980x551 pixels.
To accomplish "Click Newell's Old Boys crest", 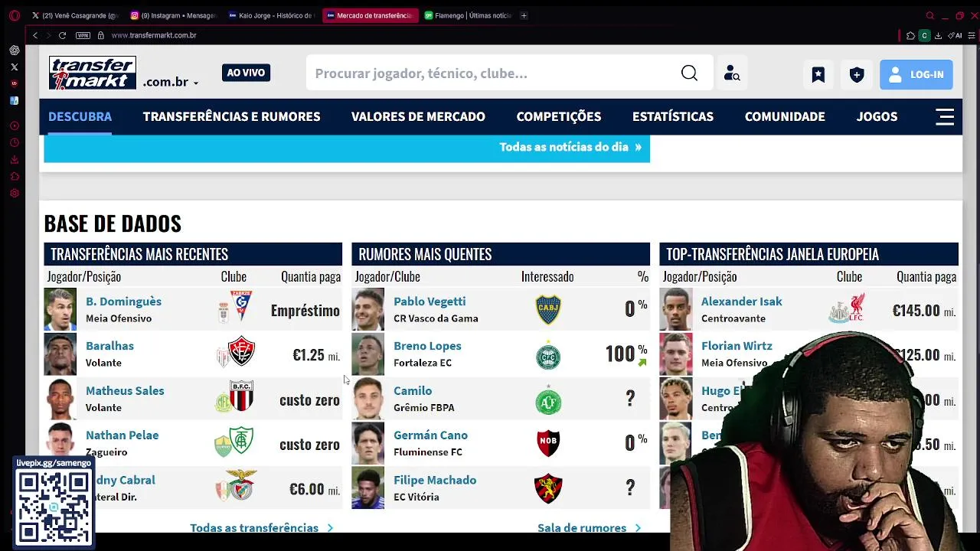I will 548,443.
